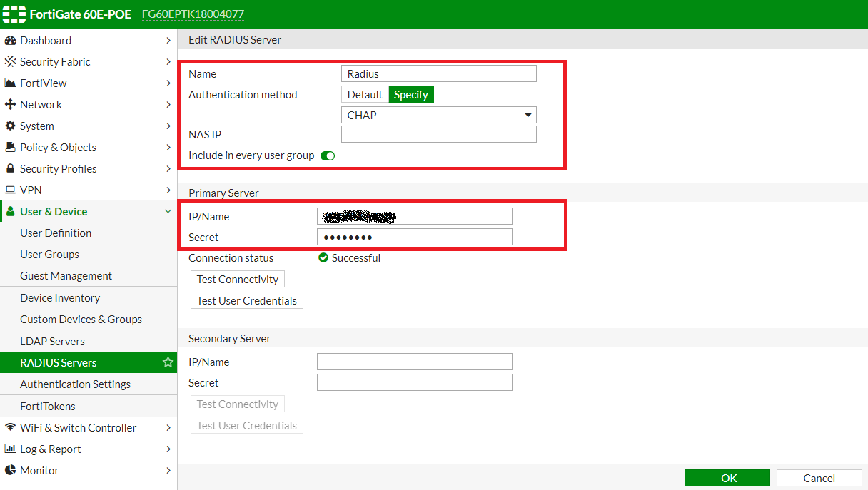The width and height of the screenshot is (868, 490).
Task: Open User Groups menu item
Action: 49,255
